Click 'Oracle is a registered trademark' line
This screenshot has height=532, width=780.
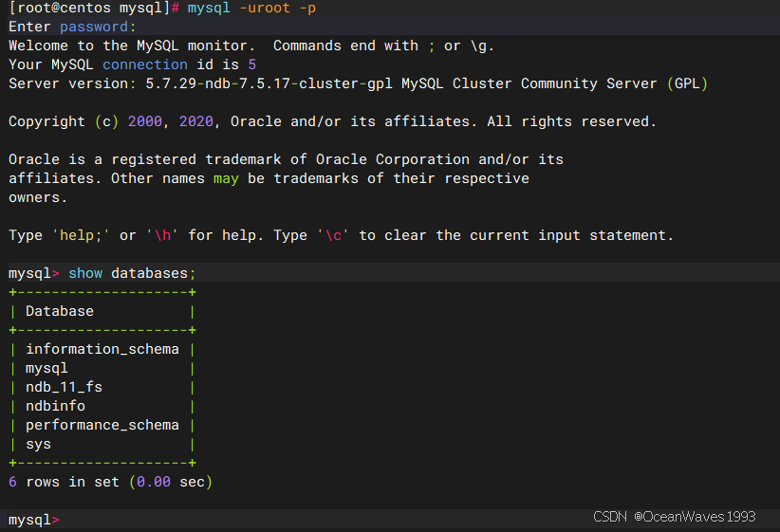[286, 159]
